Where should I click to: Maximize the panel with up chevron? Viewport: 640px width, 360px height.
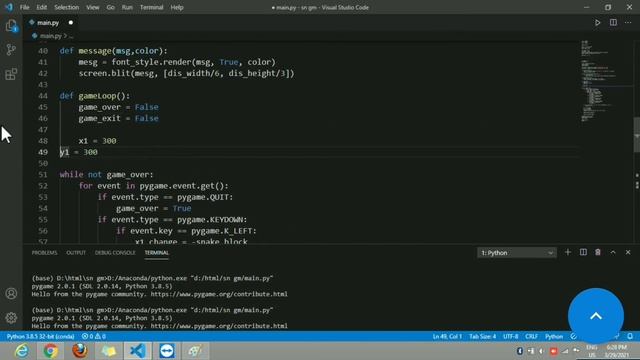click(x=613, y=253)
